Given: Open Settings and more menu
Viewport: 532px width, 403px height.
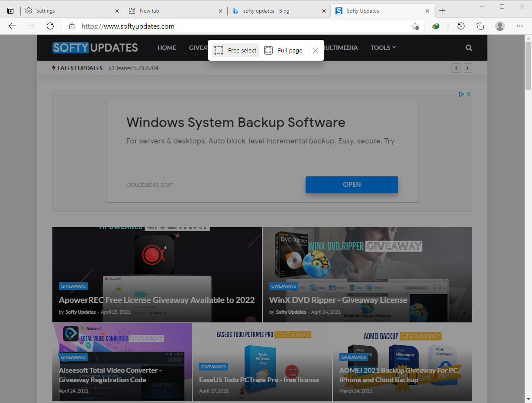Looking at the screenshot, I should (x=520, y=26).
